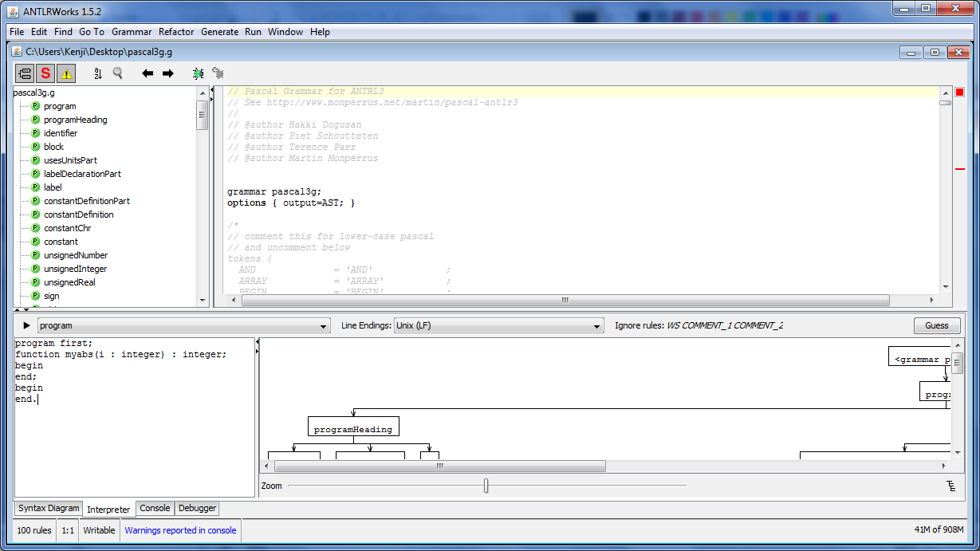Viewport: 980px width, 551px height.
Task: Click the rule list vertical scrollbar thumb
Action: pyautogui.click(x=203, y=115)
